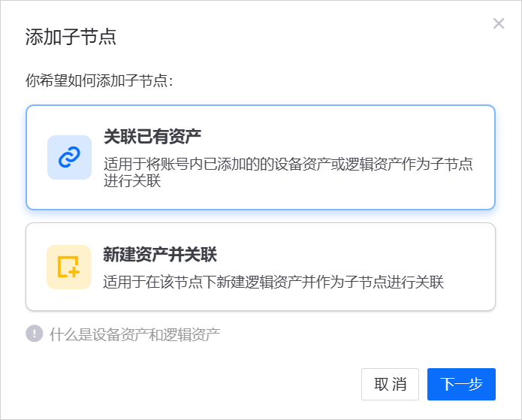Viewport: 522px width, 420px height.
Task: Click the blue chain link icon
Action: click(x=69, y=157)
